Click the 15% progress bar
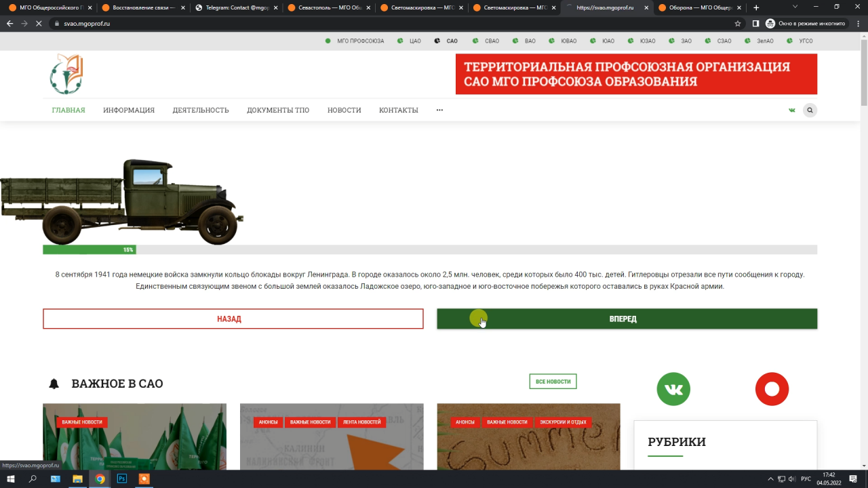868x488 pixels. (x=90, y=249)
